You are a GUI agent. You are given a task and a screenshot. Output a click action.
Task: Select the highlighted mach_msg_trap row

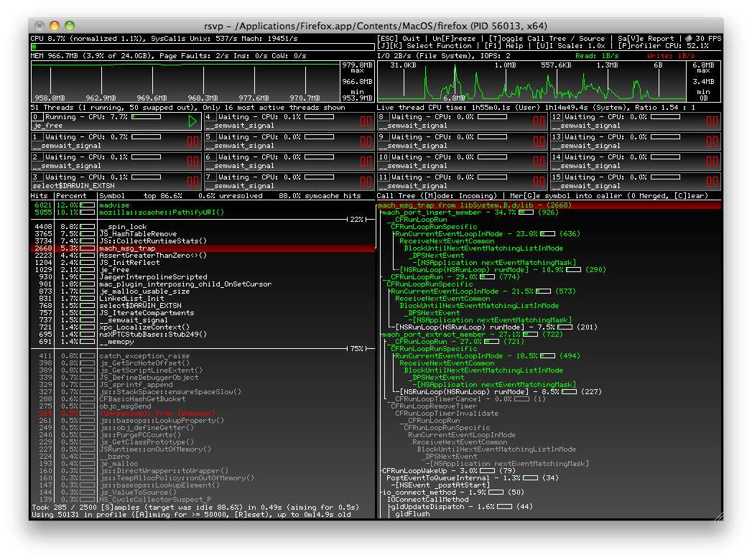203,248
